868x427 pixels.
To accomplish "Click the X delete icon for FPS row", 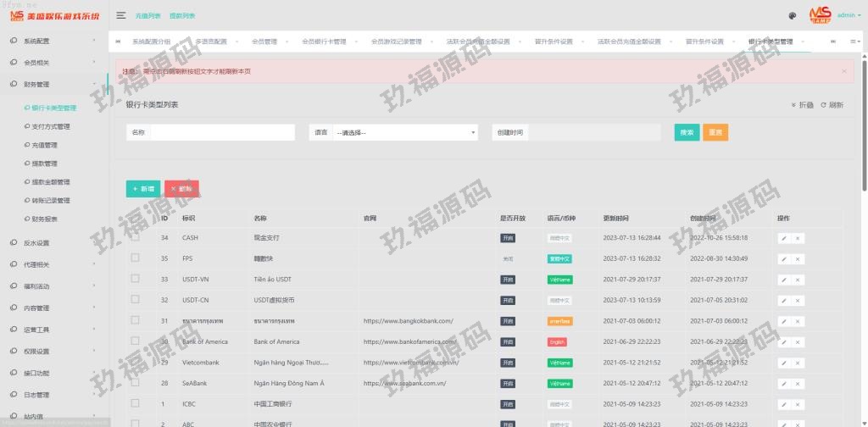I will (798, 258).
